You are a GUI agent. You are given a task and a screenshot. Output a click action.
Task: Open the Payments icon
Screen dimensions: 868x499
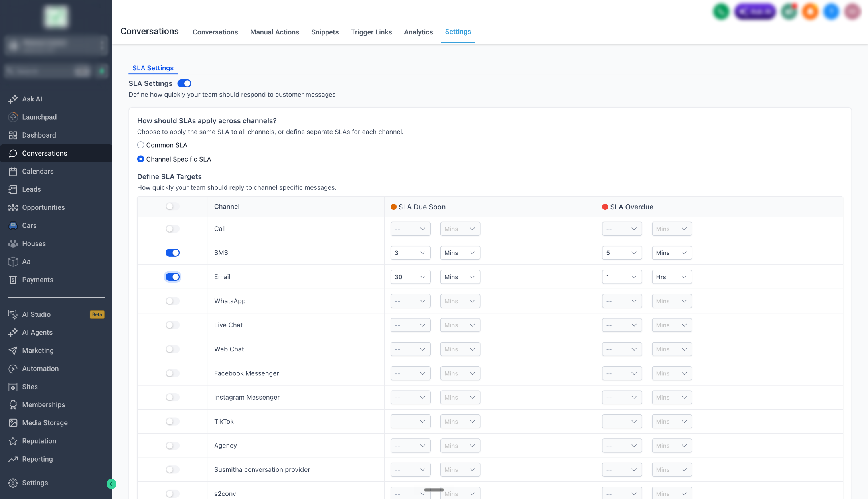pyautogui.click(x=13, y=280)
